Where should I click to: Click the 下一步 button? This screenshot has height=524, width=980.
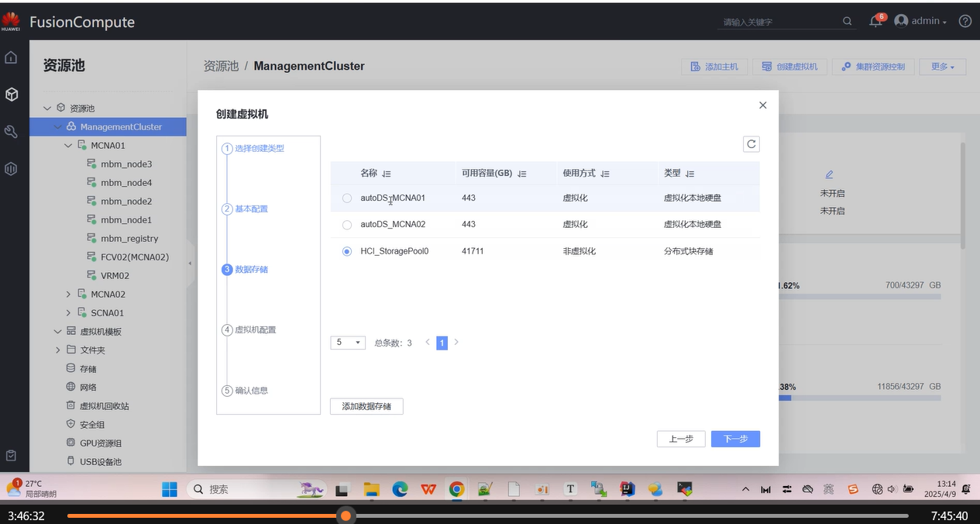pos(735,439)
